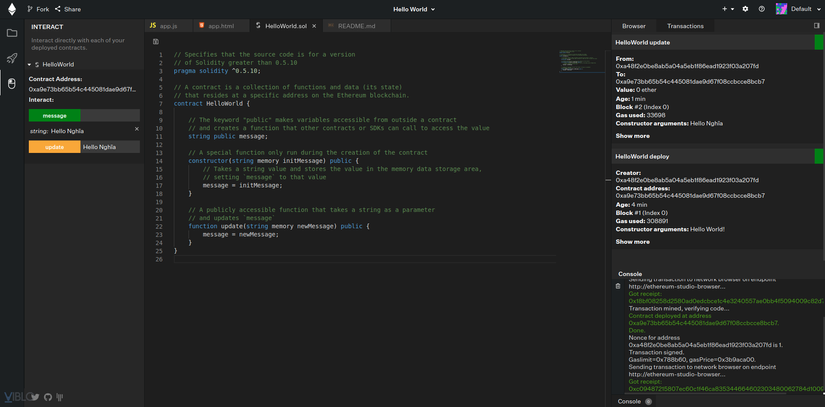Select the Interact mouse icon in sidebar
The height and width of the screenshot is (407, 825).
(x=12, y=84)
